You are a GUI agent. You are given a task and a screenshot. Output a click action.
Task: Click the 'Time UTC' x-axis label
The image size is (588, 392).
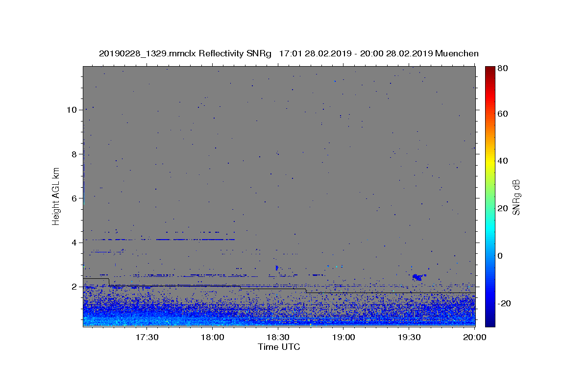coord(279,347)
